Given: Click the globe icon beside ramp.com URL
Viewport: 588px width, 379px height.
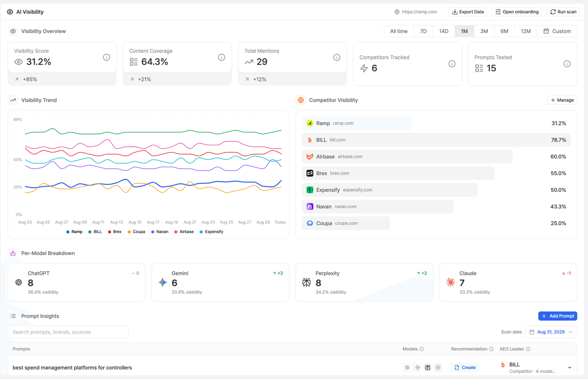Looking at the screenshot, I should 397,12.
